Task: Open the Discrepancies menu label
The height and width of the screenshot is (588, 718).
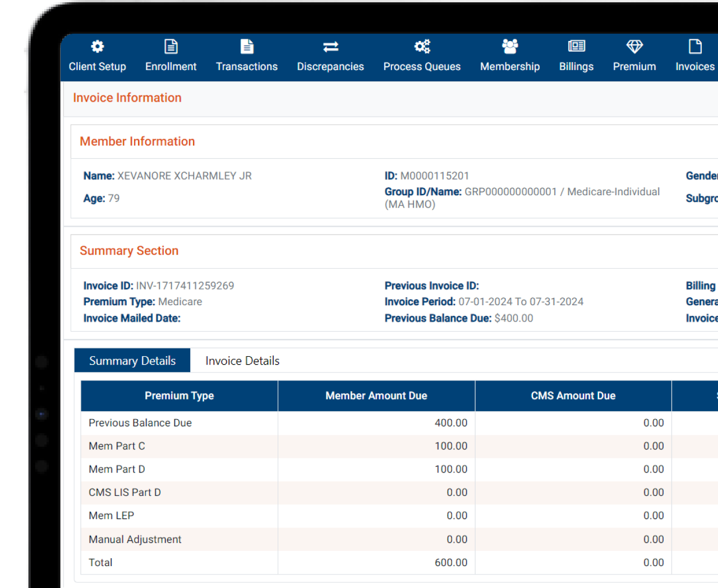Action: pyautogui.click(x=330, y=66)
